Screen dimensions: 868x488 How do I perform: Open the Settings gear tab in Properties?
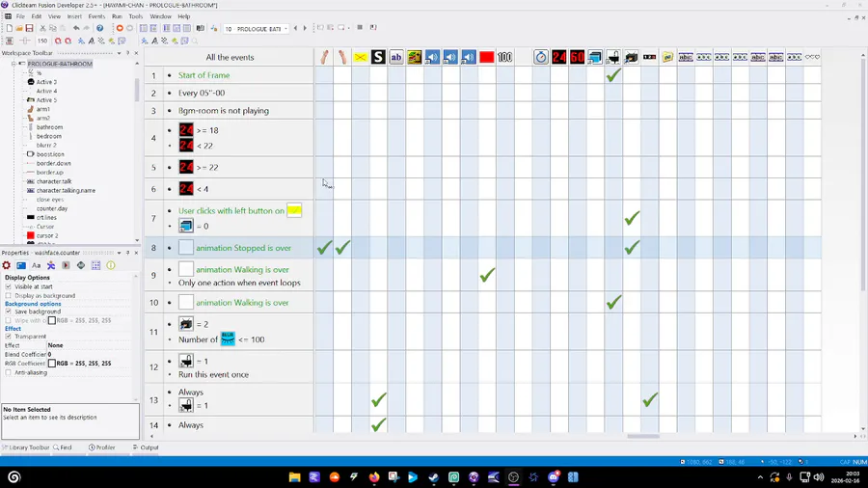[7, 265]
